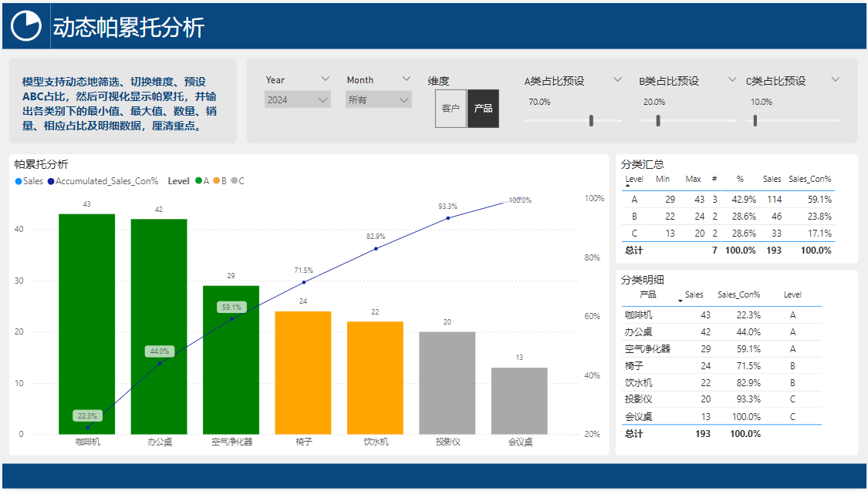
Task: Open the Month 所有 dropdown
Action: pyautogui.click(x=379, y=99)
